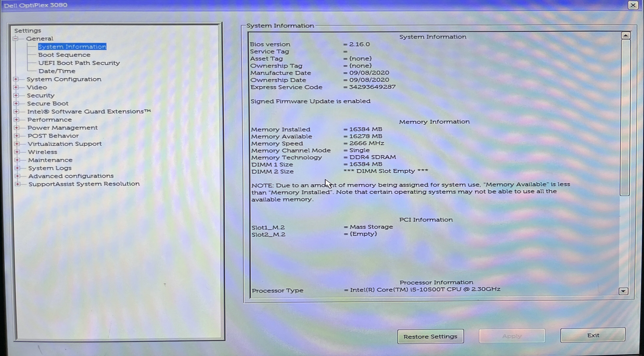Select System Configuration label
Viewport: 644px width, 356px height.
point(64,79)
